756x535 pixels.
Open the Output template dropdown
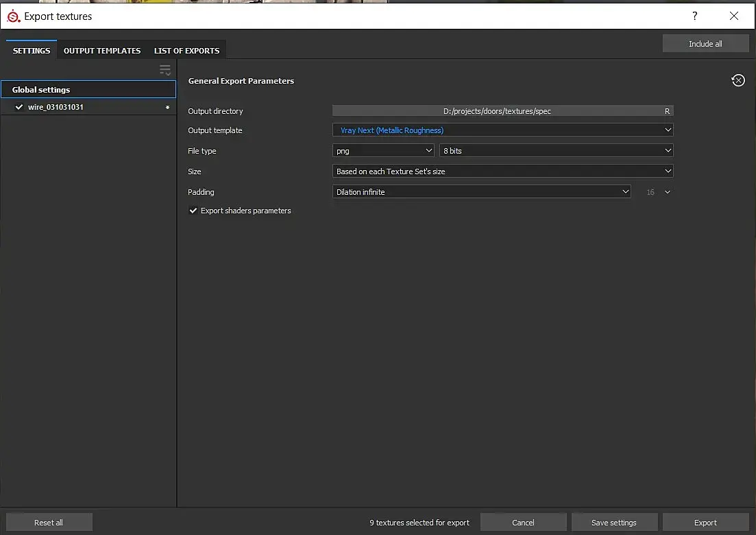pyautogui.click(x=503, y=130)
